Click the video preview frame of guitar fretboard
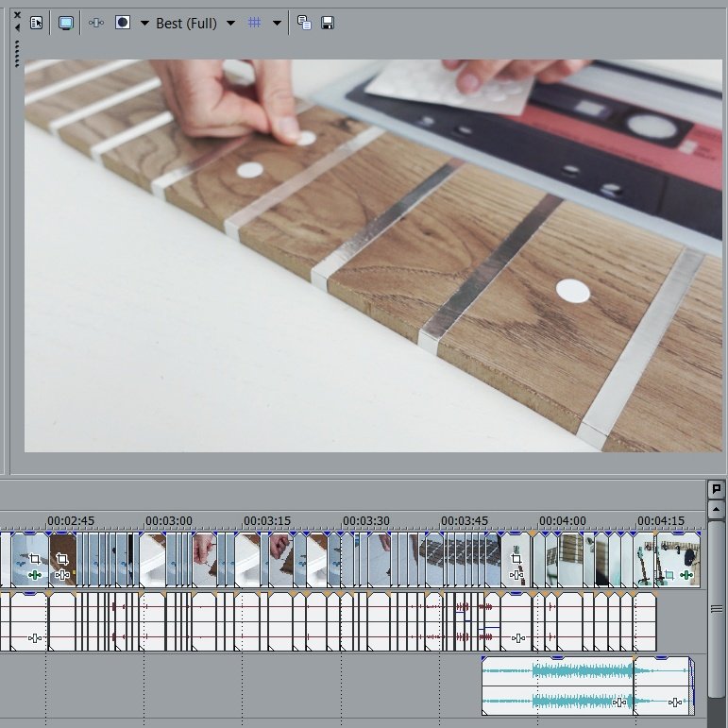728x728 pixels. (373, 255)
